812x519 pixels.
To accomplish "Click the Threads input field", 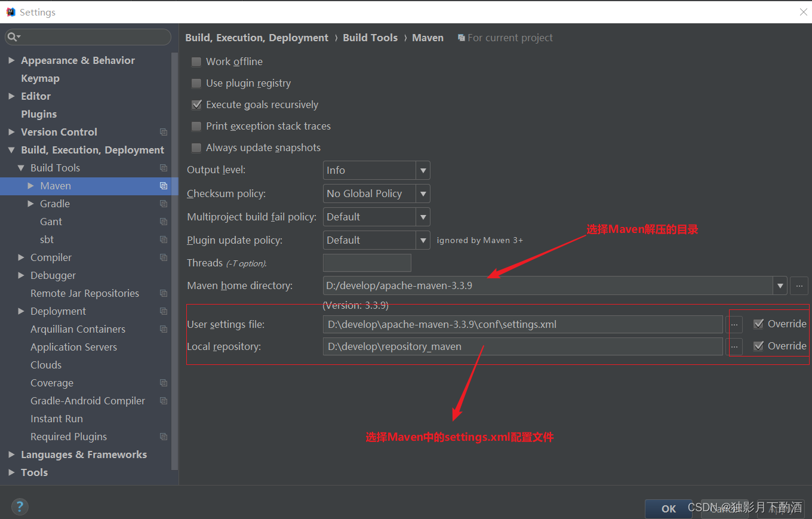I will (367, 263).
